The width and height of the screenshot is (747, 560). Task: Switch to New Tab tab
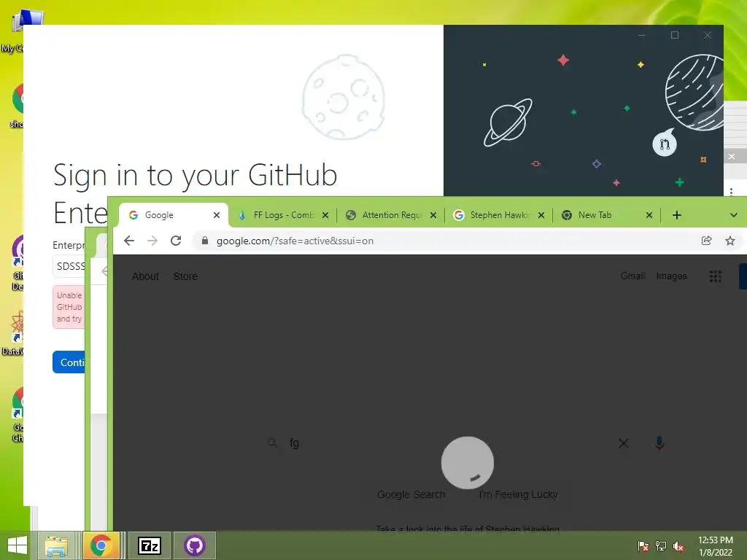click(x=606, y=215)
